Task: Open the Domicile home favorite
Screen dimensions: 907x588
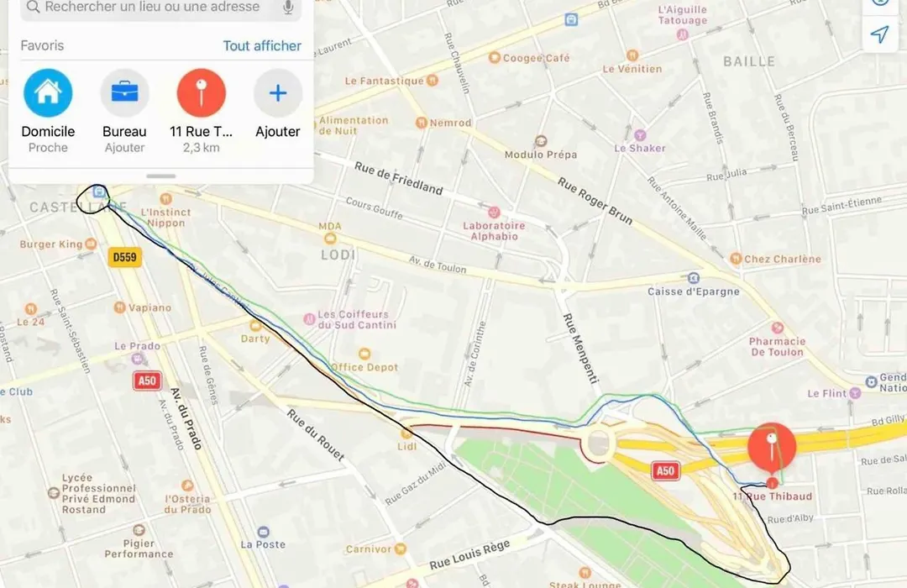Action: (x=48, y=93)
